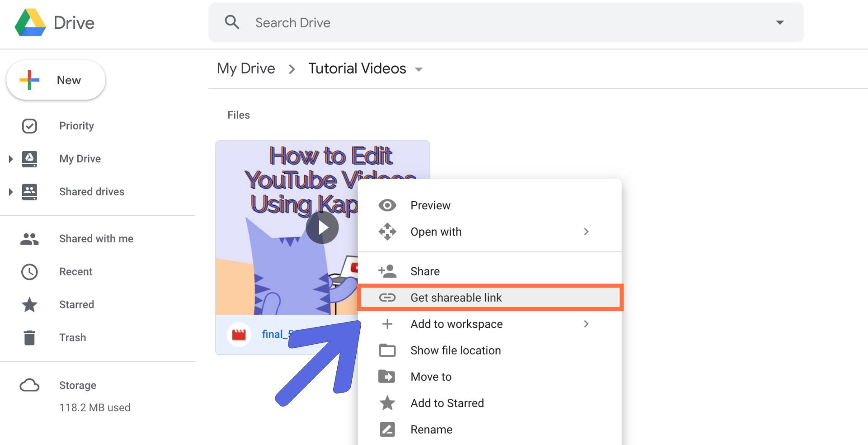Open the Tutorial Videos folder dropdown

[x=419, y=70]
